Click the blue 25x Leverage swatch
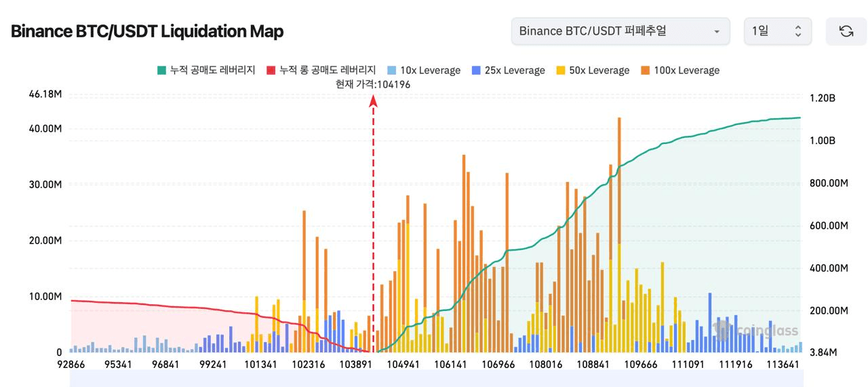 point(475,70)
